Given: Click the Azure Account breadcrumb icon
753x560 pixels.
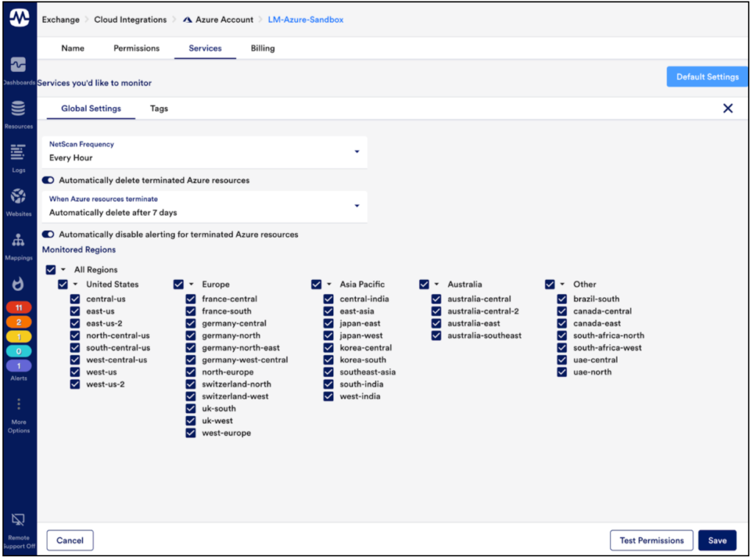Looking at the screenshot, I should [188, 20].
